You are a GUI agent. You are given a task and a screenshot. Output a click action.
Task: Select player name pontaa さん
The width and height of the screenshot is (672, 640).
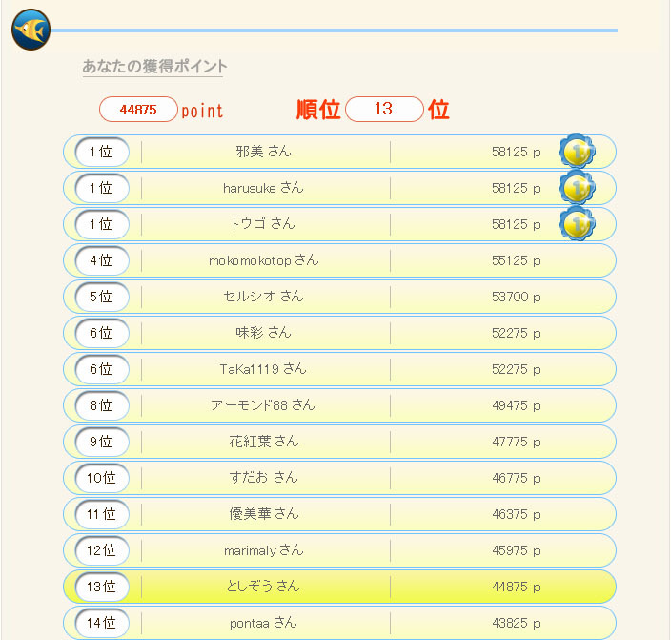click(263, 623)
